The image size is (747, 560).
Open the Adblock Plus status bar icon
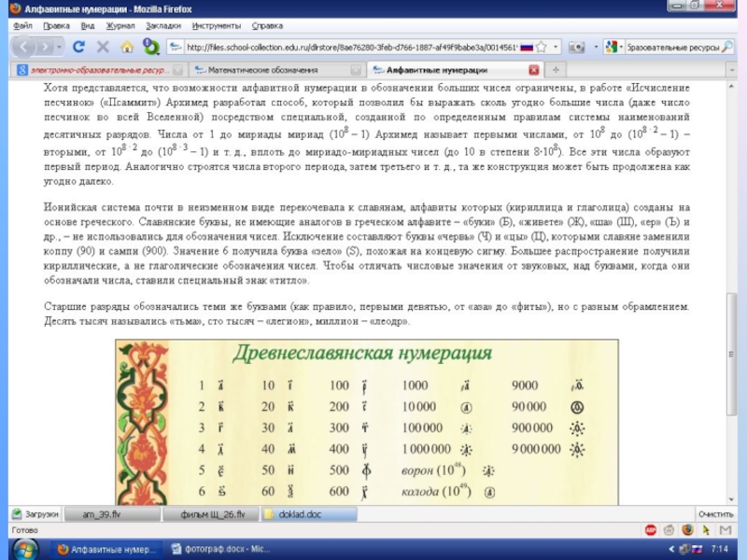(651, 529)
